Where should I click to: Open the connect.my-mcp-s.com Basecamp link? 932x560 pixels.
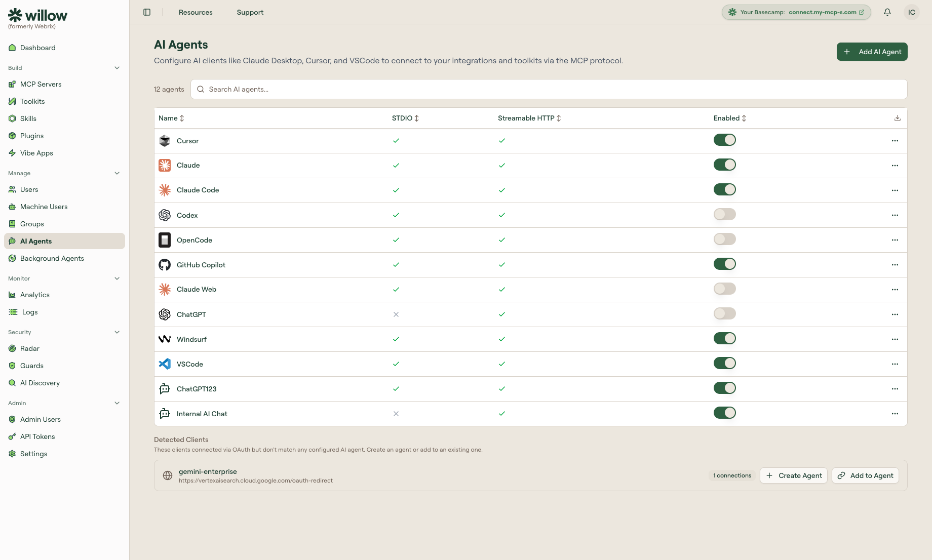827,12
